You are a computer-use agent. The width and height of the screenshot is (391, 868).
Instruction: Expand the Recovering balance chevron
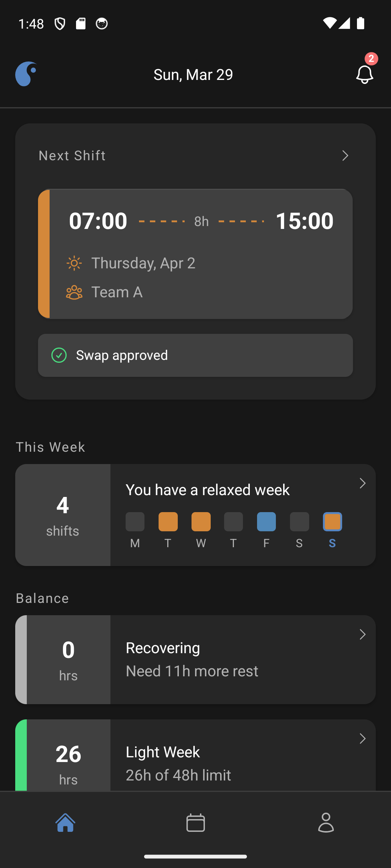tap(362, 635)
